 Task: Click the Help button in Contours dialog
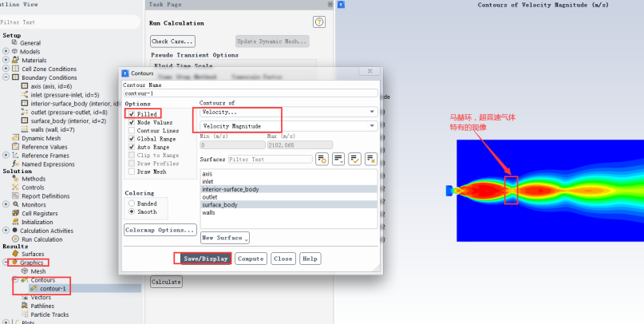310,259
